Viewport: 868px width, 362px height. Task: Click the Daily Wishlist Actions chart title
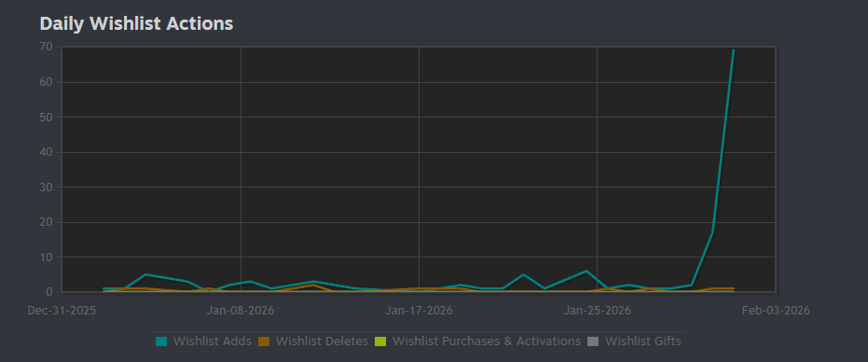pyautogui.click(x=136, y=24)
